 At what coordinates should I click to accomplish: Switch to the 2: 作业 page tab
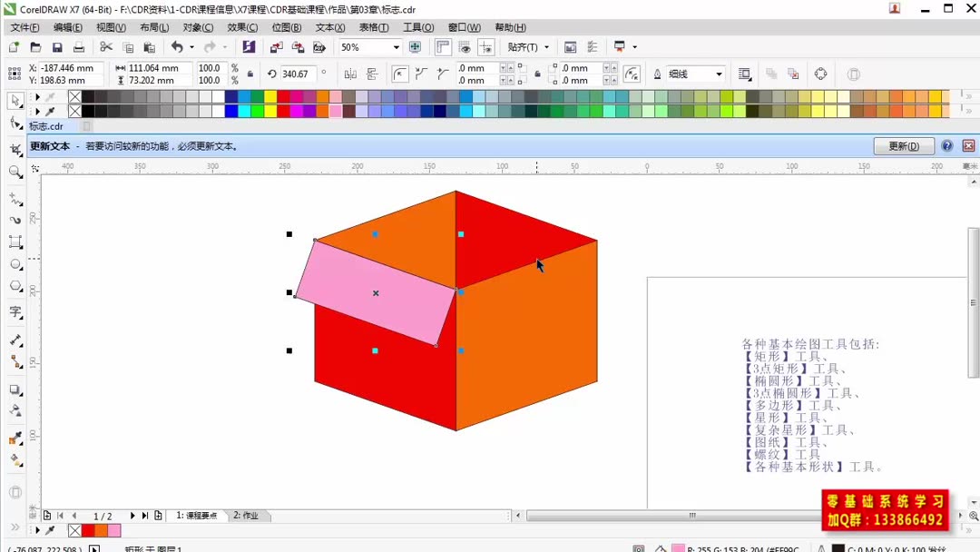246,515
